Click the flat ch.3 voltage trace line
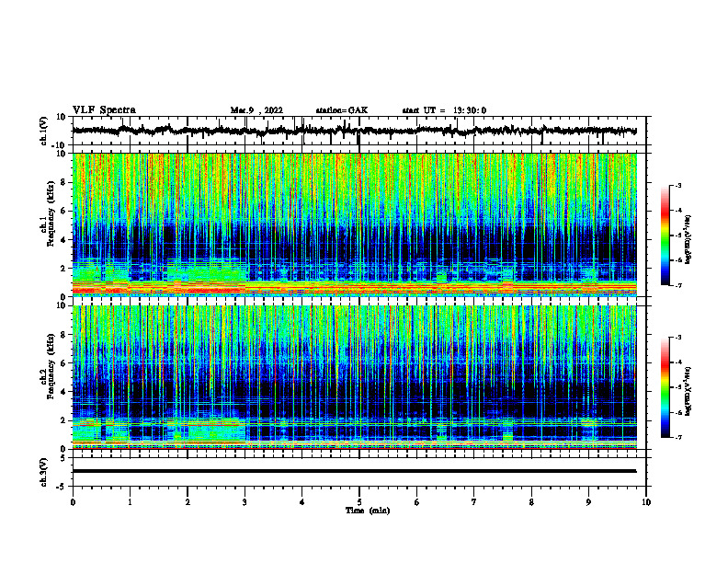 354,471
